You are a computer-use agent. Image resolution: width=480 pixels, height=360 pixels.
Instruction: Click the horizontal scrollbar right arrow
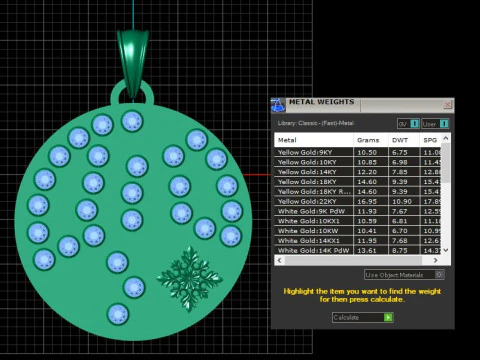point(435,260)
